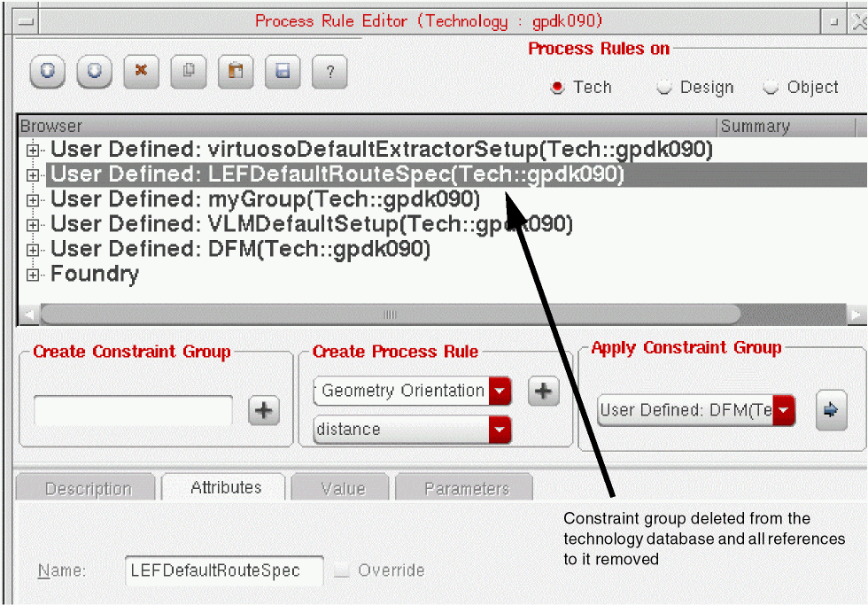Open the Geometry Orientation dropdown
Viewport: 868px width, 605px height.
coord(500,391)
